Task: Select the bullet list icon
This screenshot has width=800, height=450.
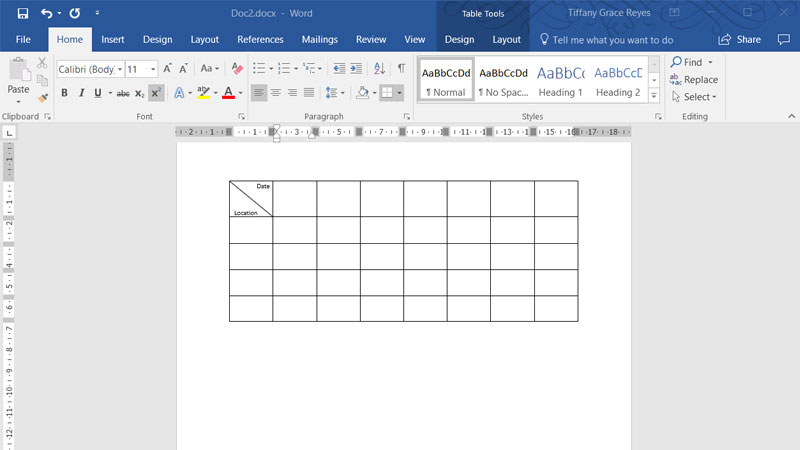Action: tap(259, 69)
